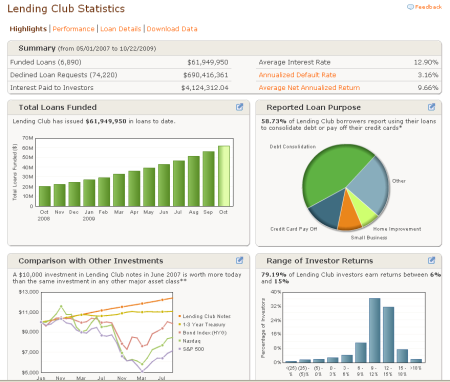Click the tallest 9-12% returns bar
This screenshot has width=450, height=382.
(x=375, y=330)
